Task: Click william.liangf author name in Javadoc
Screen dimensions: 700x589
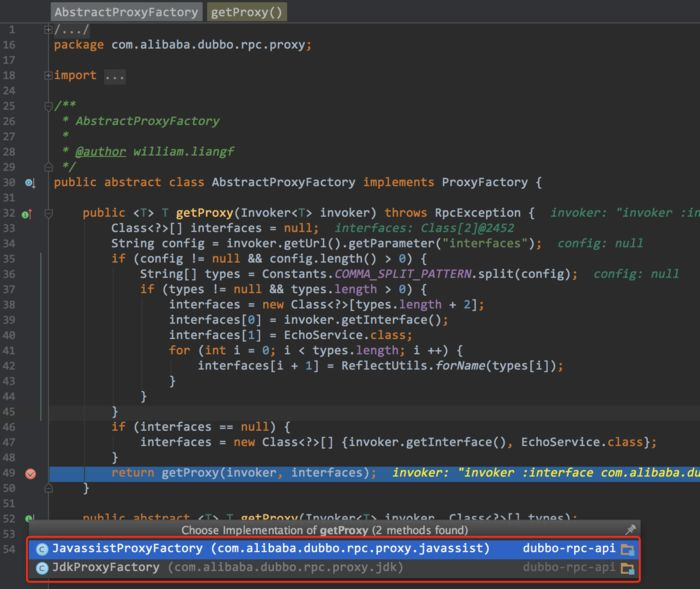Action: [x=183, y=152]
